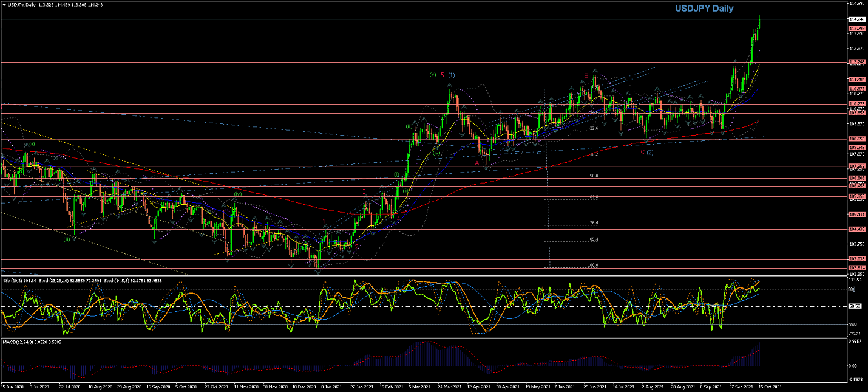Select the current price label 114.248

[856, 19]
